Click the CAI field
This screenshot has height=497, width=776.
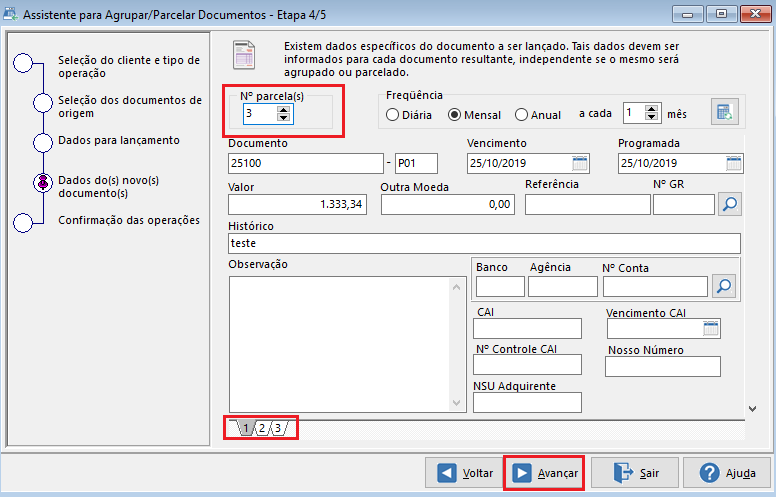(x=527, y=329)
